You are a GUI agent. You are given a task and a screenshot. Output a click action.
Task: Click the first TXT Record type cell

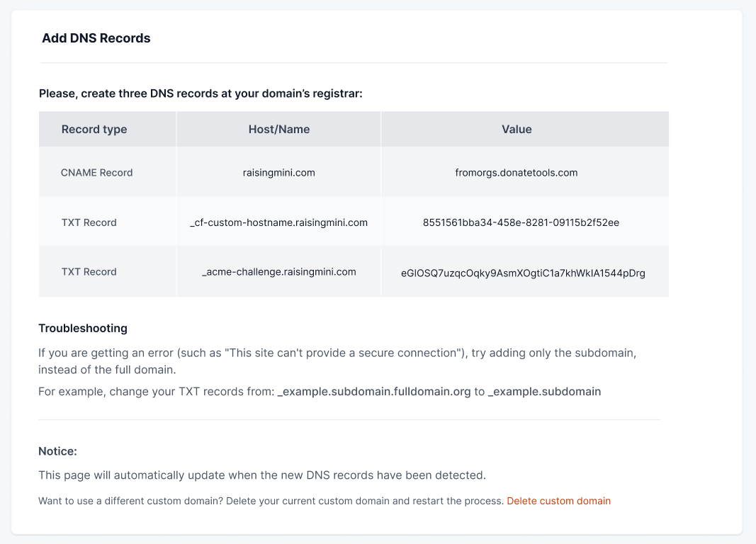pos(89,222)
